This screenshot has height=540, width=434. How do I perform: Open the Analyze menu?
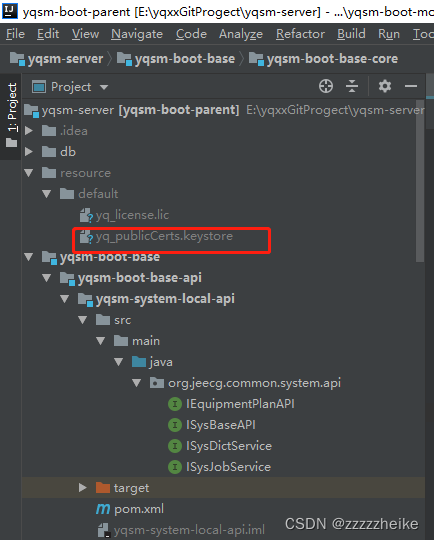click(x=241, y=34)
